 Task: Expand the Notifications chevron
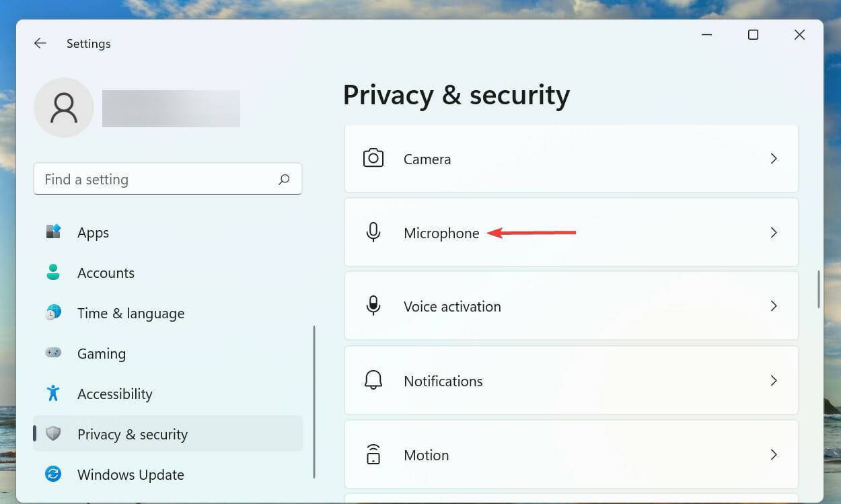tap(774, 380)
